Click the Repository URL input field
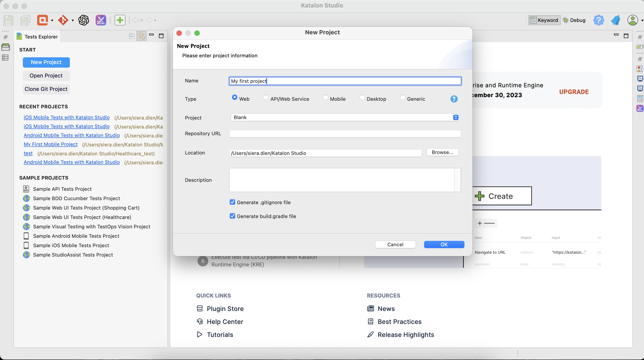Image resolution: width=644 pixels, height=360 pixels. tap(345, 134)
